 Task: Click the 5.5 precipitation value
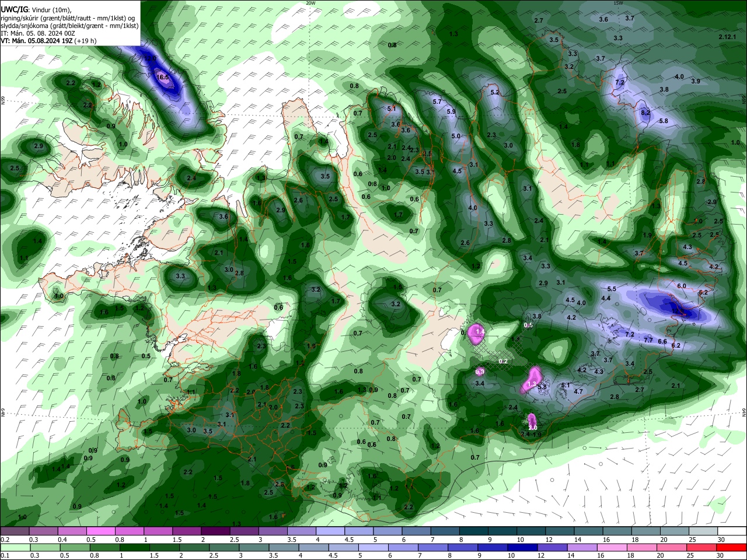pyautogui.click(x=612, y=289)
